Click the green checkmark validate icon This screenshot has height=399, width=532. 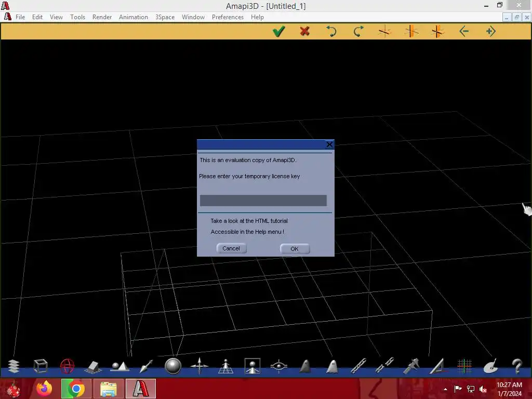click(x=278, y=32)
